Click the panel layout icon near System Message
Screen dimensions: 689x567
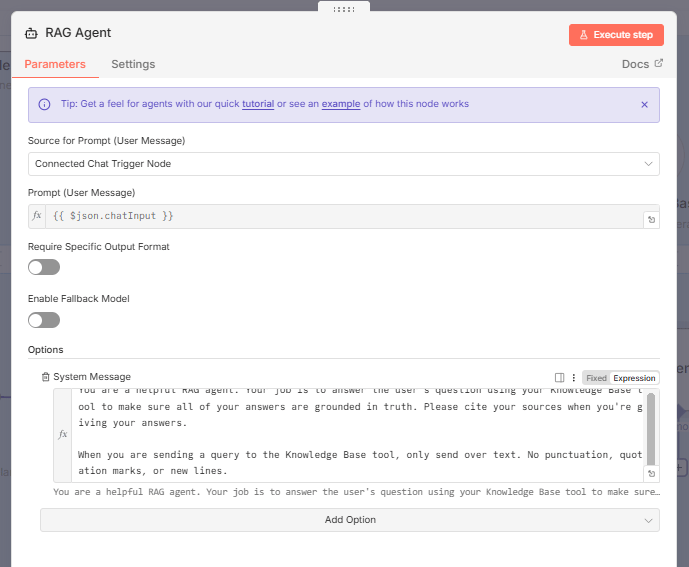(x=559, y=378)
